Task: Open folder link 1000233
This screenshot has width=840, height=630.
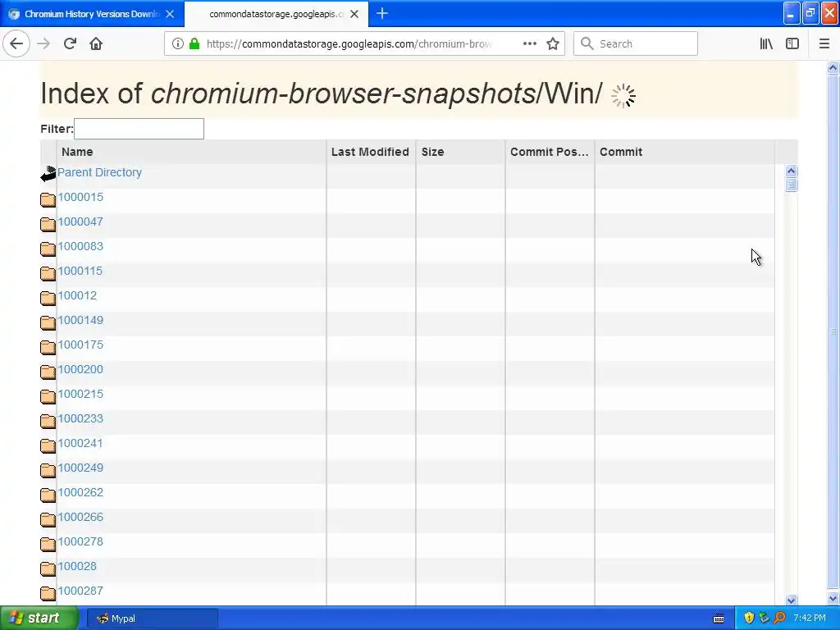Action: pyautogui.click(x=80, y=419)
